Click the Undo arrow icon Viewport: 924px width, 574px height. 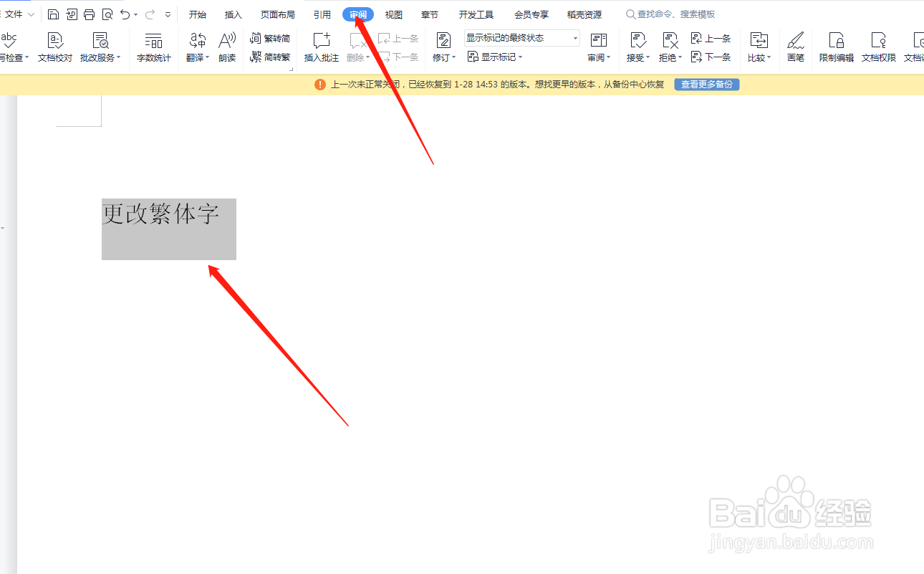(125, 14)
